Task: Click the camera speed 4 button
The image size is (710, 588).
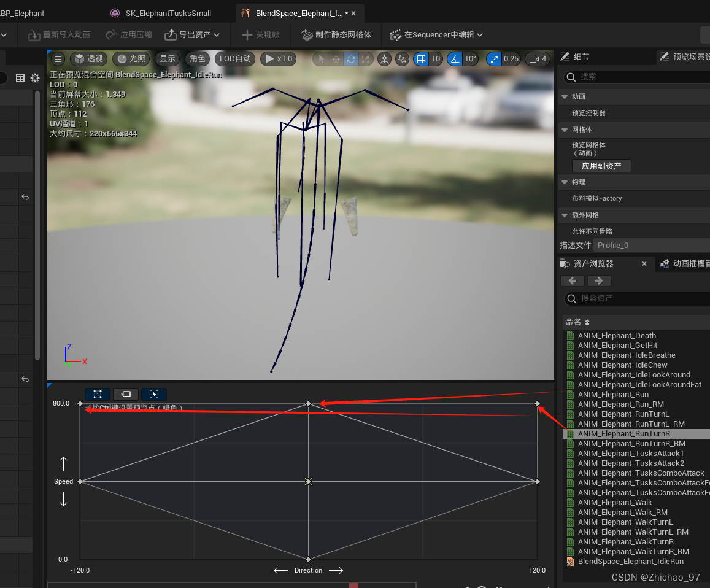Action: [538, 59]
